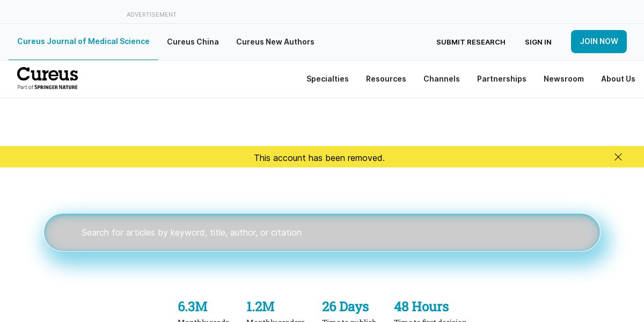Viewport: 644px width, 322px height.
Task: Click the Submit Research link
Action: [x=471, y=42]
